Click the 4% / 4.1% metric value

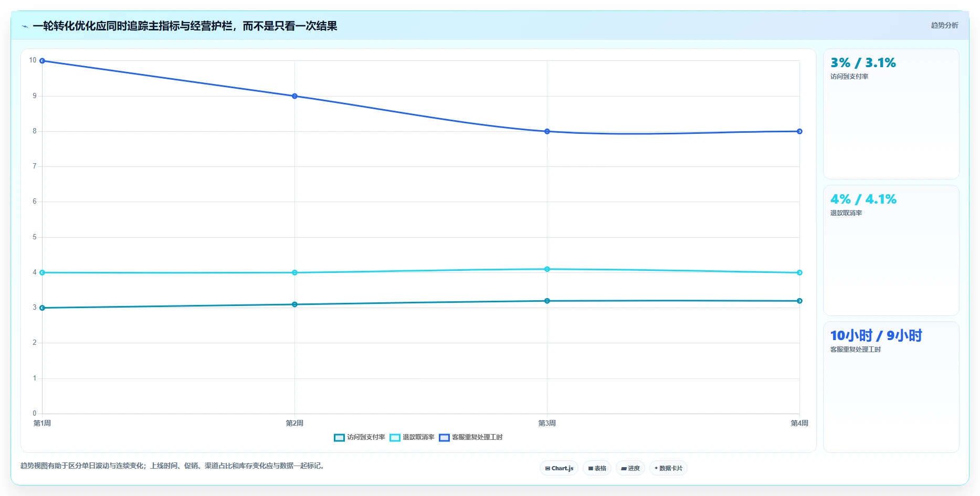click(x=863, y=199)
